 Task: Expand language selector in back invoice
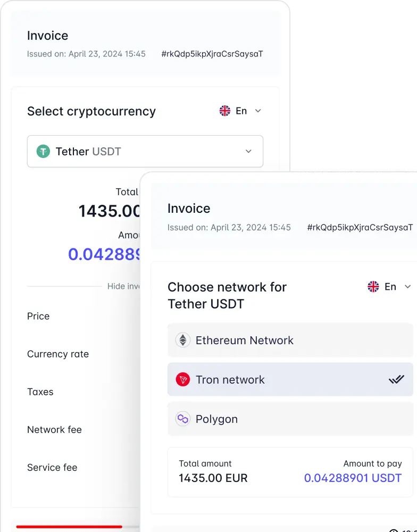coord(258,111)
